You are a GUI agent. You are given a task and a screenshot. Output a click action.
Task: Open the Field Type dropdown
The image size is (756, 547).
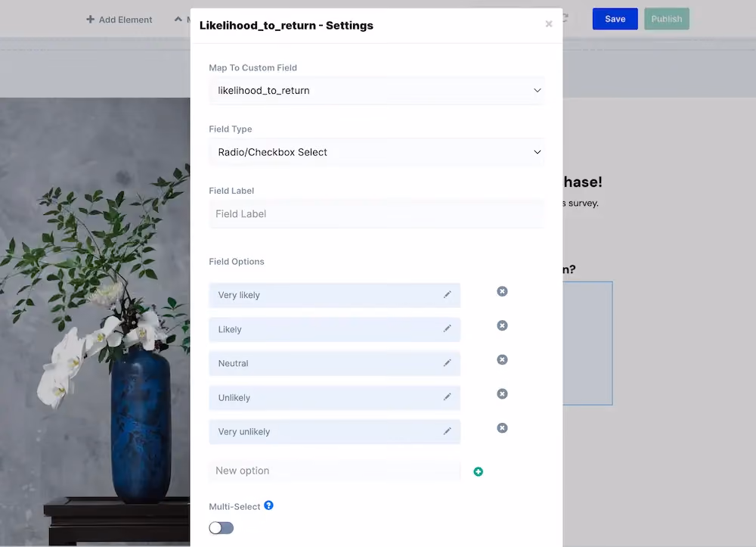pyautogui.click(x=377, y=152)
